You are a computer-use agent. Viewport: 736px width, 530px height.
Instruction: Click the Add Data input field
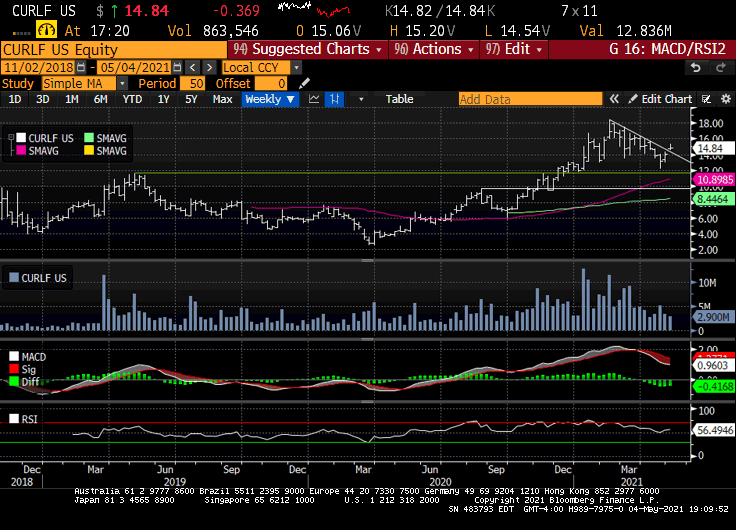(x=530, y=99)
